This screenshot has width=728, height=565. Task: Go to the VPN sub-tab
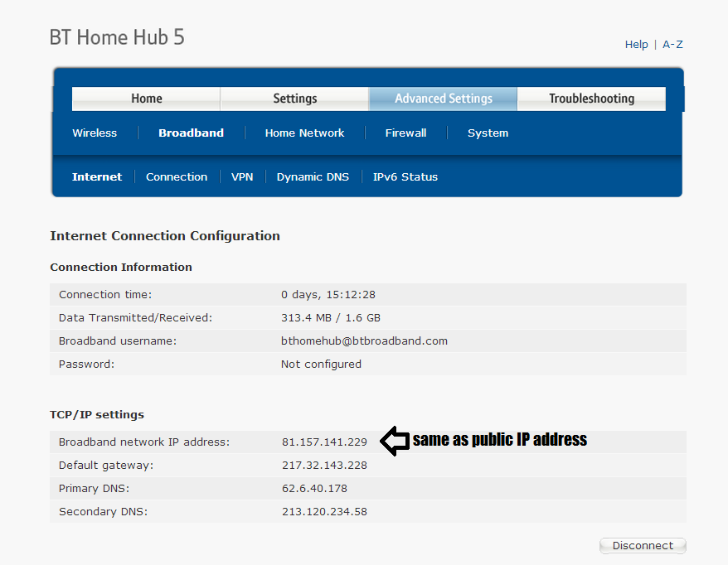tap(242, 176)
